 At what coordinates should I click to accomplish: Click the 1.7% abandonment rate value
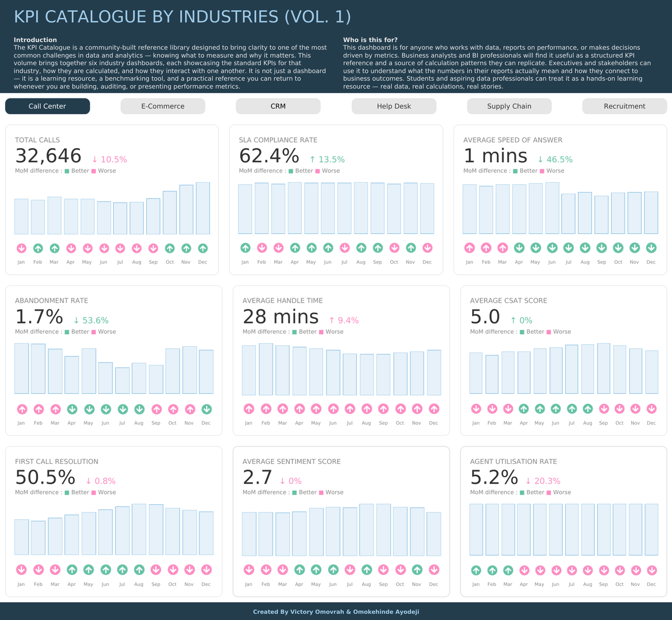39,317
